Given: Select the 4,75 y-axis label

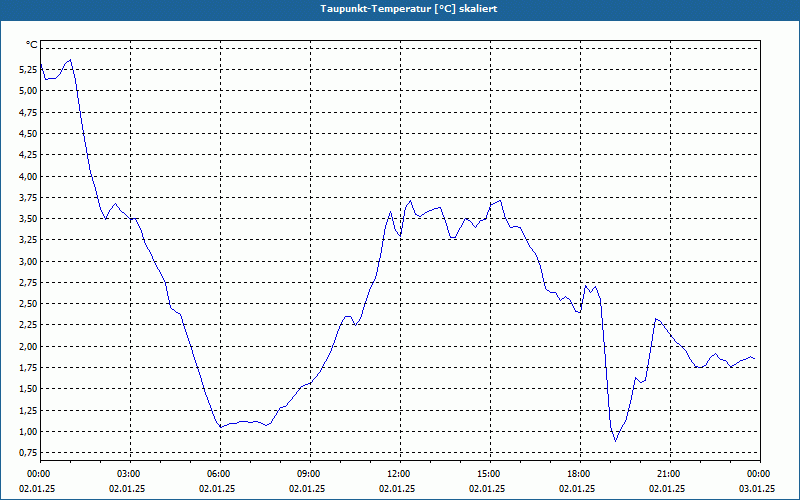Looking at the screenshot, I should [x=29, y=112].
